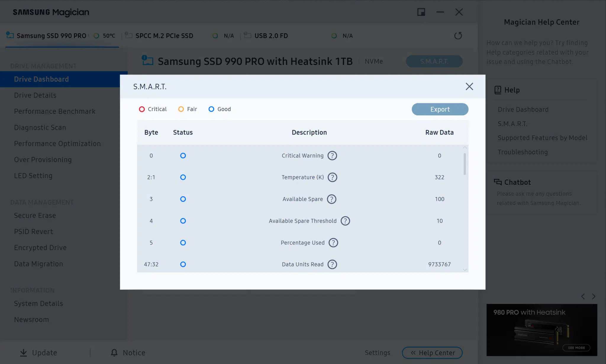
Task: Open help for Percentage Used row
Action: (x=333, y=242)
